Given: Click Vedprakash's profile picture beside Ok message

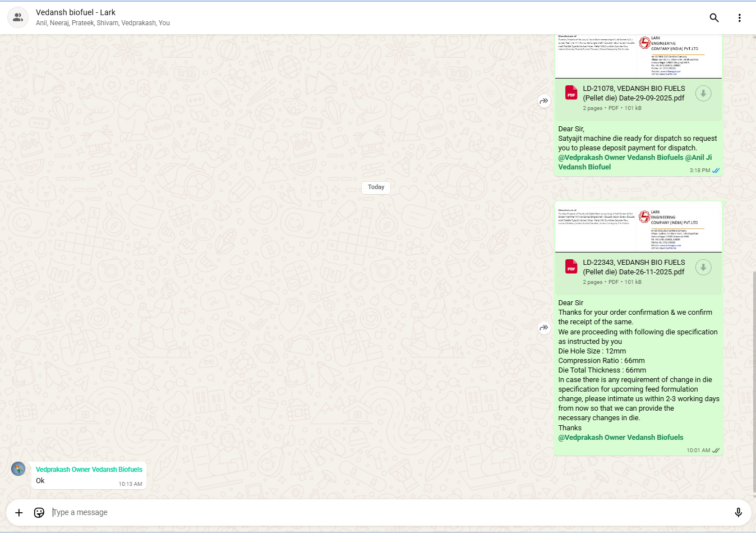Looking at the screenshot, I should click(x=19, y=468).
